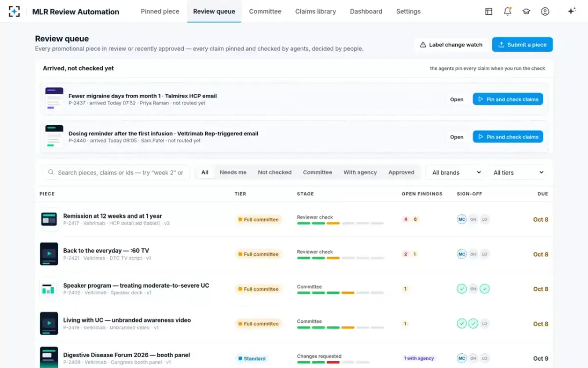Click the Remission at 12 weeks piece icon
The image size is (588, 368).
(49, 219)
